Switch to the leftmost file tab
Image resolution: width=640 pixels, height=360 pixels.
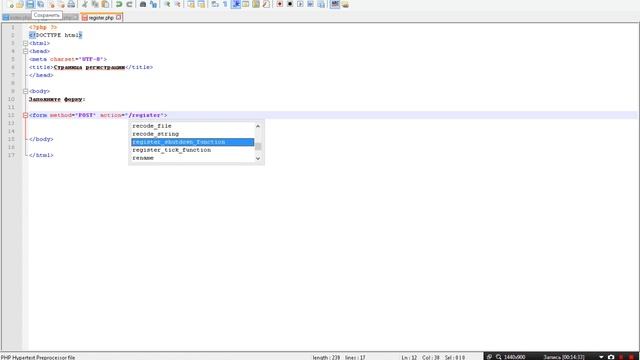pyautogui.click(x=16, y=18)
